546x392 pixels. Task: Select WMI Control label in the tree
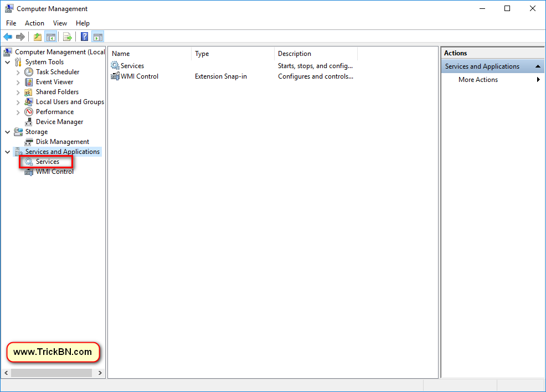(x=55, y=172)
